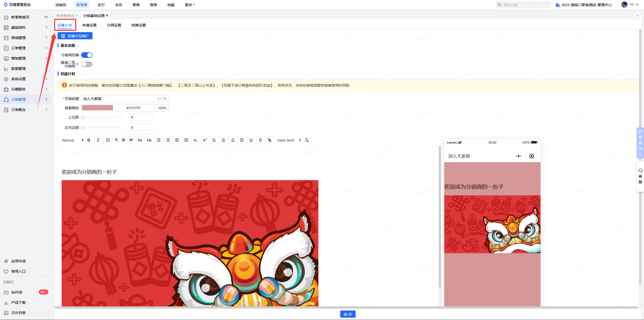
Task: Toggle italic formatting in editor toolbar
Action: [98, 140]
